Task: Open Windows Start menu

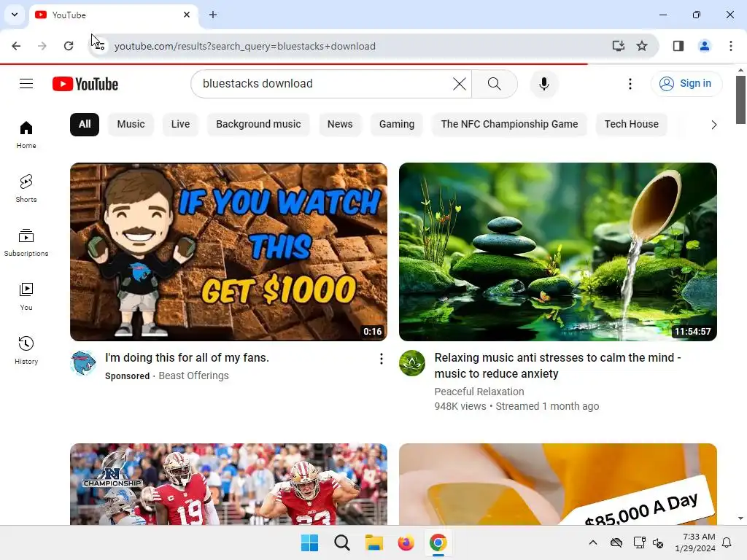Action: [309, 542]
